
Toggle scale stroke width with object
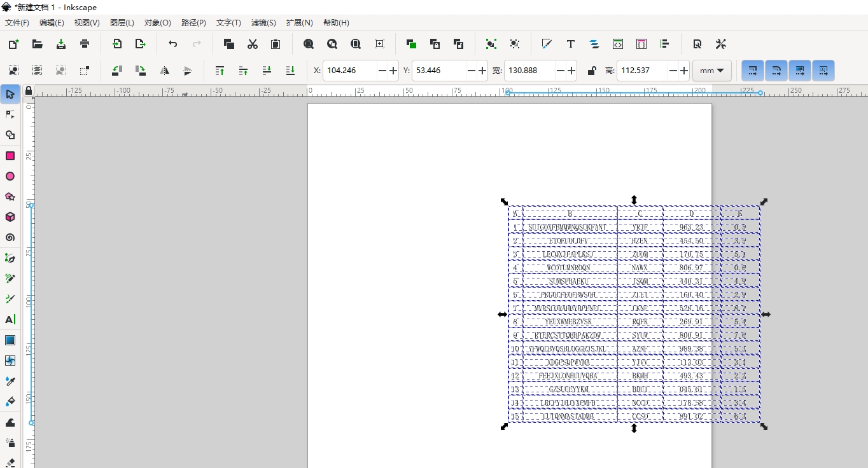click(x=753, y=71)
